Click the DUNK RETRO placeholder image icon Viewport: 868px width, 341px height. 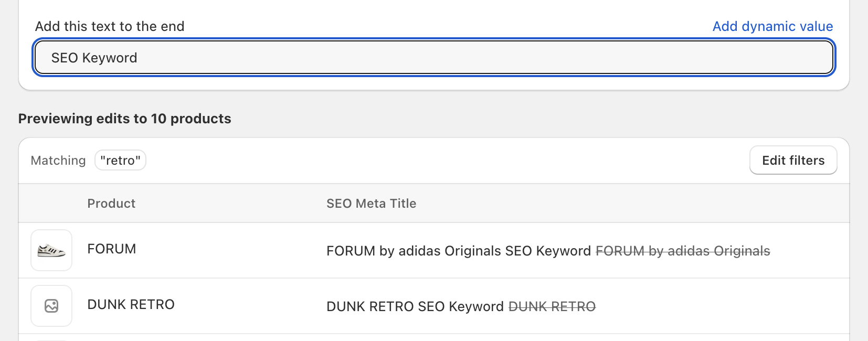tap(51, 306)
